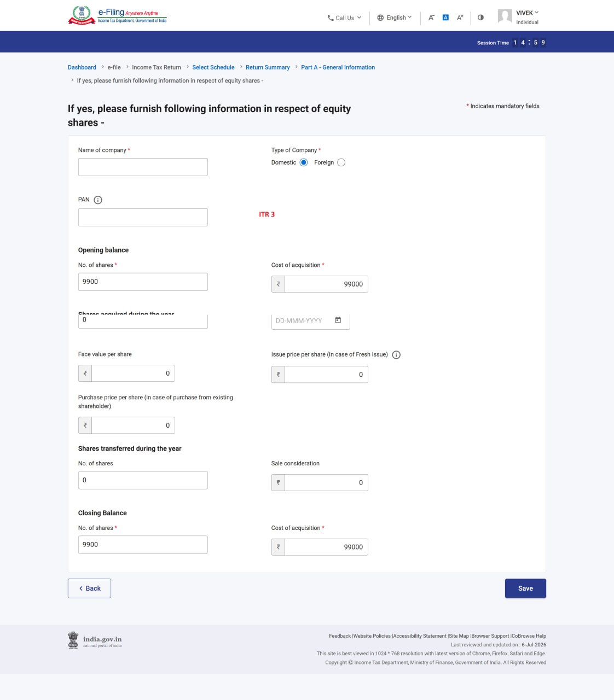Image resolution: width=614 pixels, height=700 pixels.
Task: Expand the Call Us dropdown
Action: click(x=359, y=17)
